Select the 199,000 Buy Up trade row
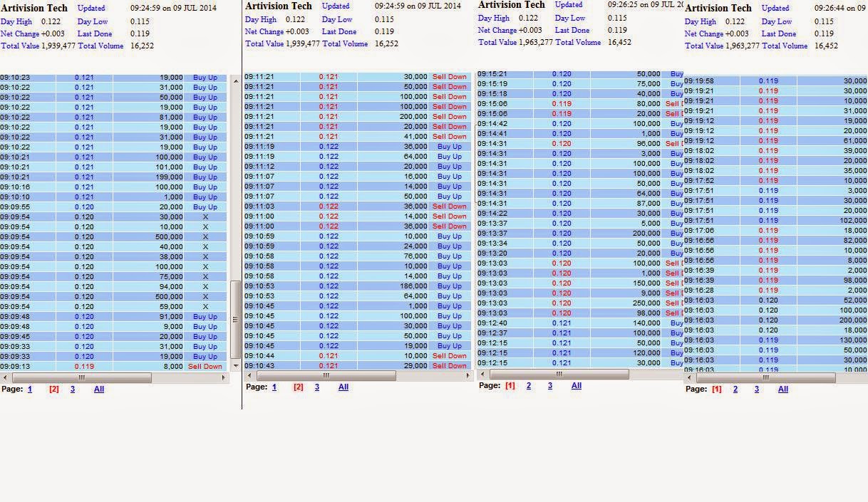Image resolution: width=868 pixels, height=502 pixels. click(x=113, y=177)
